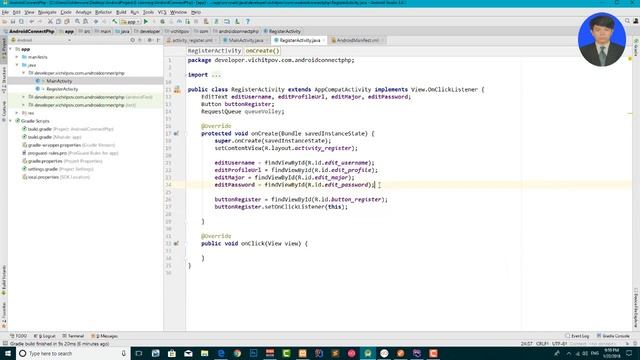Select RegisterActivity in project tree
The image size is (640, 360).
coord(62,89)
